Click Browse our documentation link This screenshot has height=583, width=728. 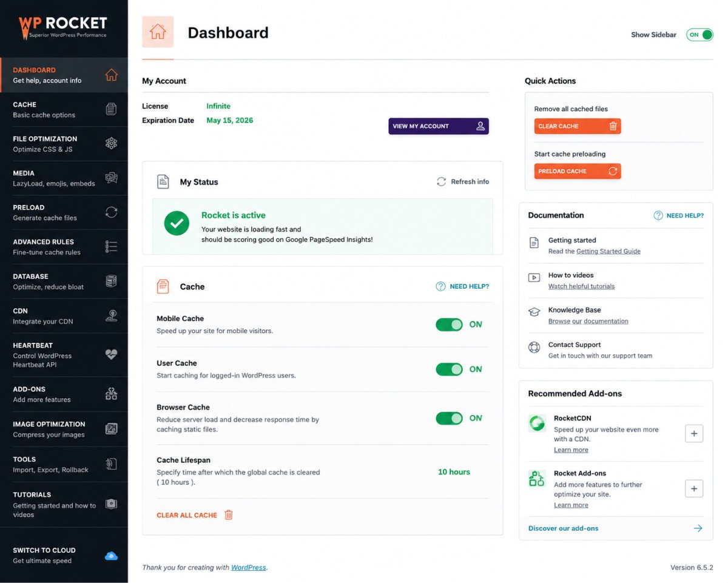(x=588, y=321)
